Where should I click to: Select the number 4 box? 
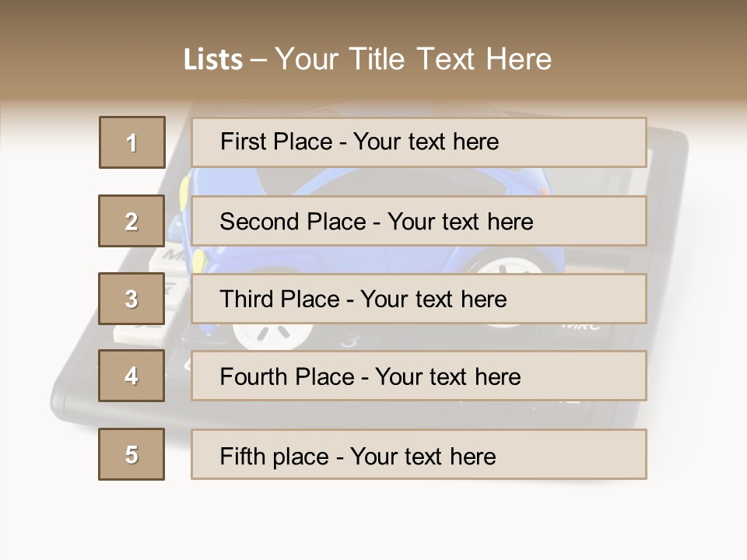pos(132,376)
